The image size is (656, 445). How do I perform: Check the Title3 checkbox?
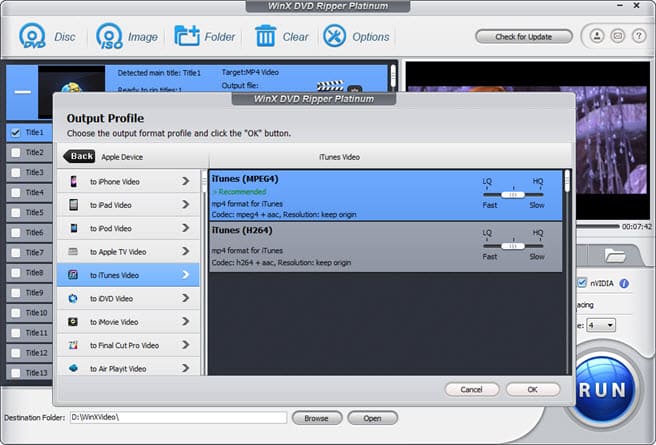[15, 173]
